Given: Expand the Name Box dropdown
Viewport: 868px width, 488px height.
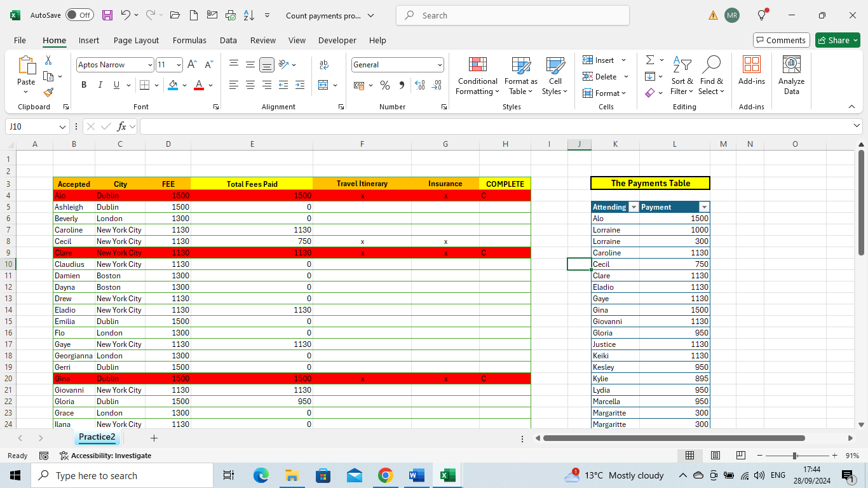Looking at the screenshot, I should [62, 127].
